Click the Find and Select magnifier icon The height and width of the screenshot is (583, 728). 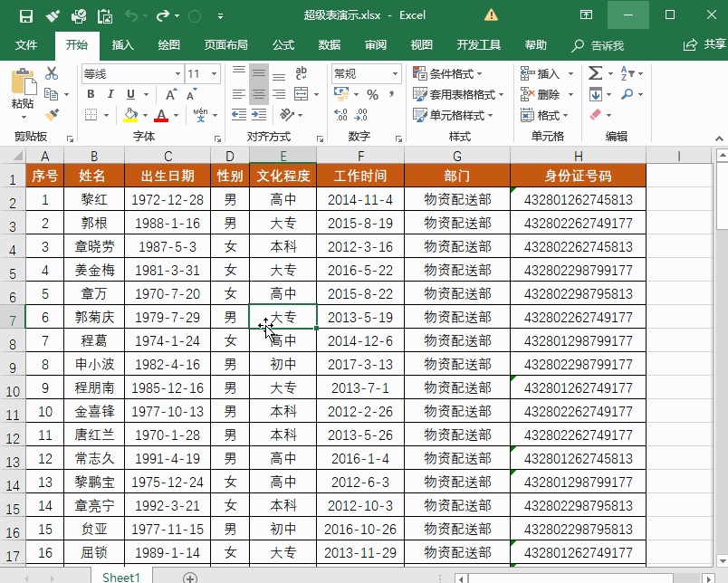click(x=627, y=94)
